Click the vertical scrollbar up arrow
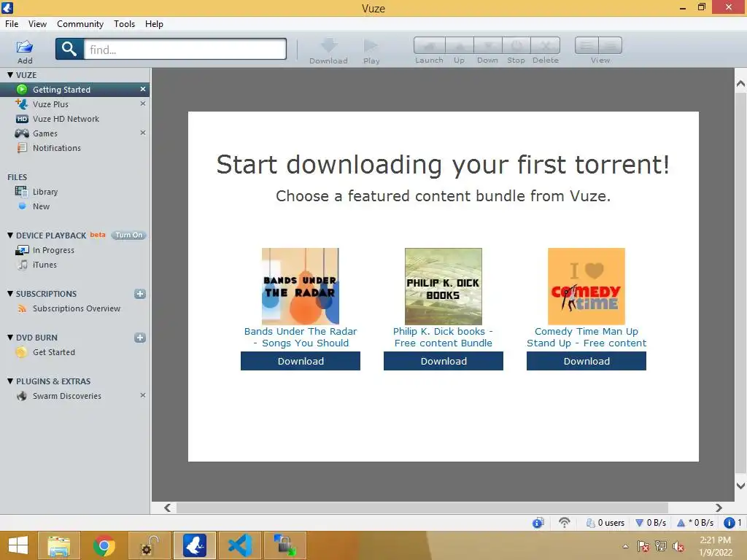747x560 pixels. (x=740, y=84)
